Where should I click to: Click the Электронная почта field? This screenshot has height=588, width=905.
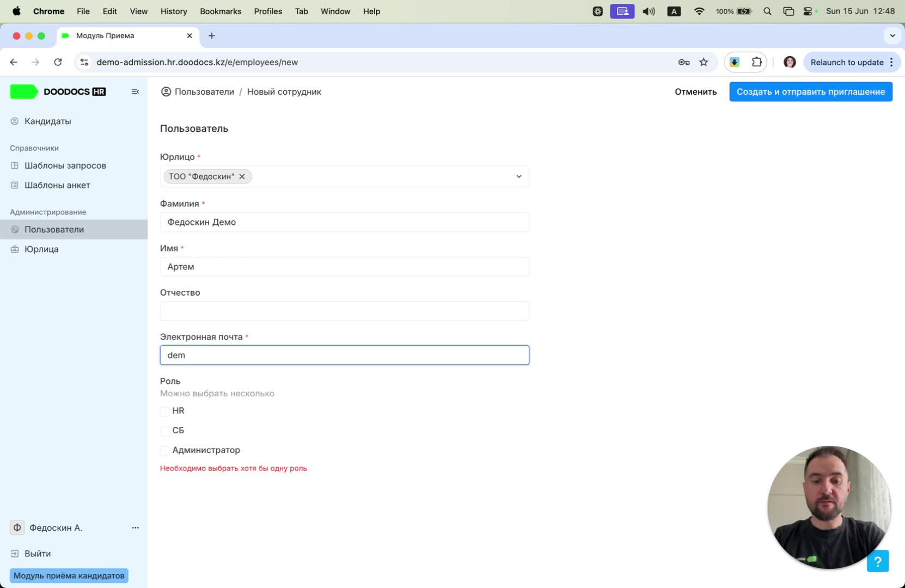[x=345, y=356]
